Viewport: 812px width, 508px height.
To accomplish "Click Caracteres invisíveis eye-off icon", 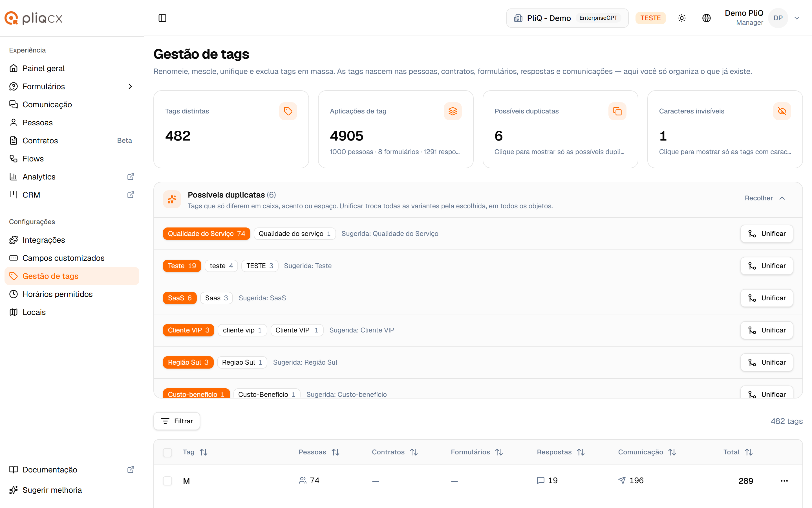I will [x=782, y=111].
